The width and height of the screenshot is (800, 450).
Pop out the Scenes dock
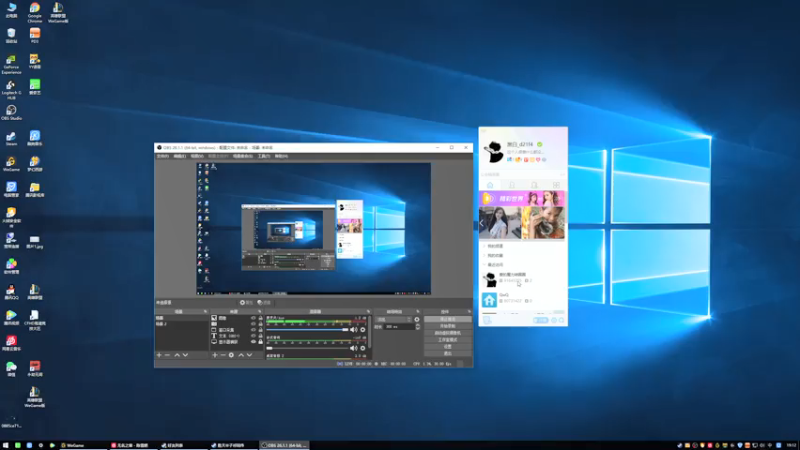coord(205,311)
